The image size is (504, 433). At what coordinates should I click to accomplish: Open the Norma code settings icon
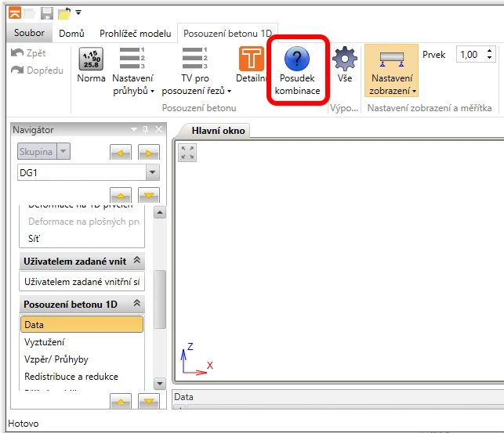91,59
